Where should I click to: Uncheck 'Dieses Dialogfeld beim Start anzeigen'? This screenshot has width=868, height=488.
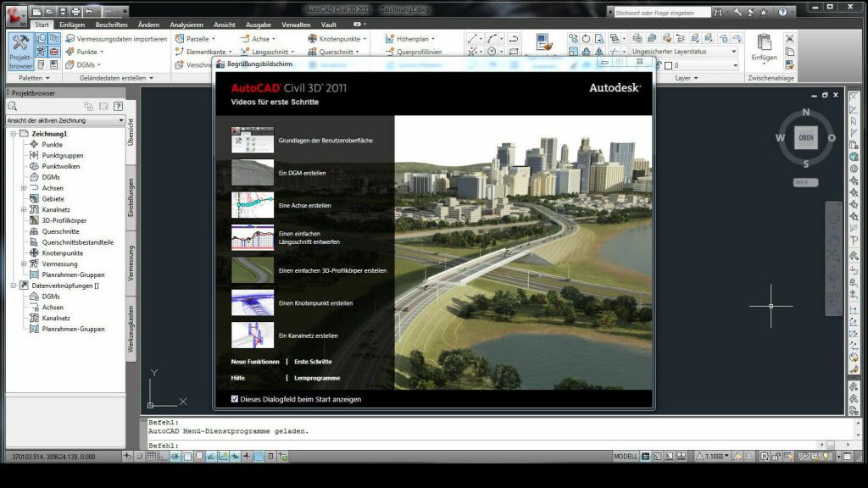click(x=235, y=399)
